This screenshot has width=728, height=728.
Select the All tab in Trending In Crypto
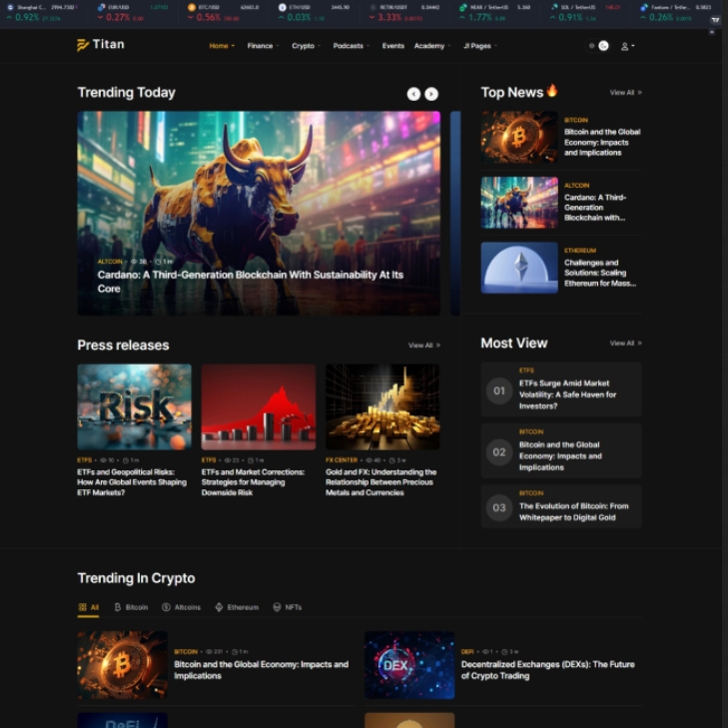[x=88, y=607]
